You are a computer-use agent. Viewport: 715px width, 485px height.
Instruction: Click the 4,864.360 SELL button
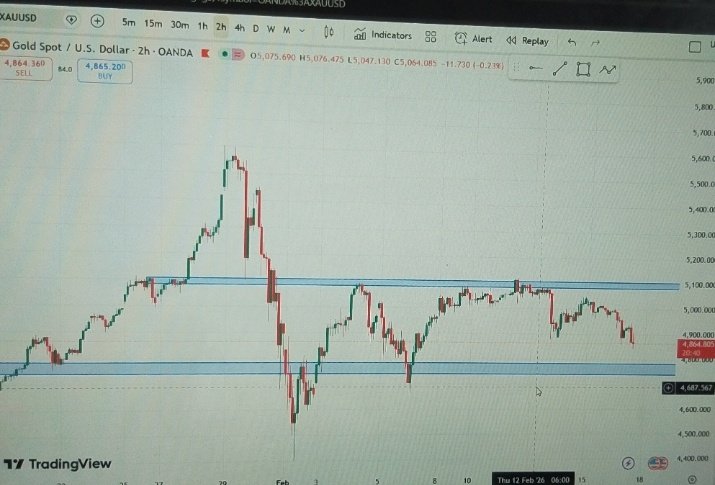click(x=25, y=68)
